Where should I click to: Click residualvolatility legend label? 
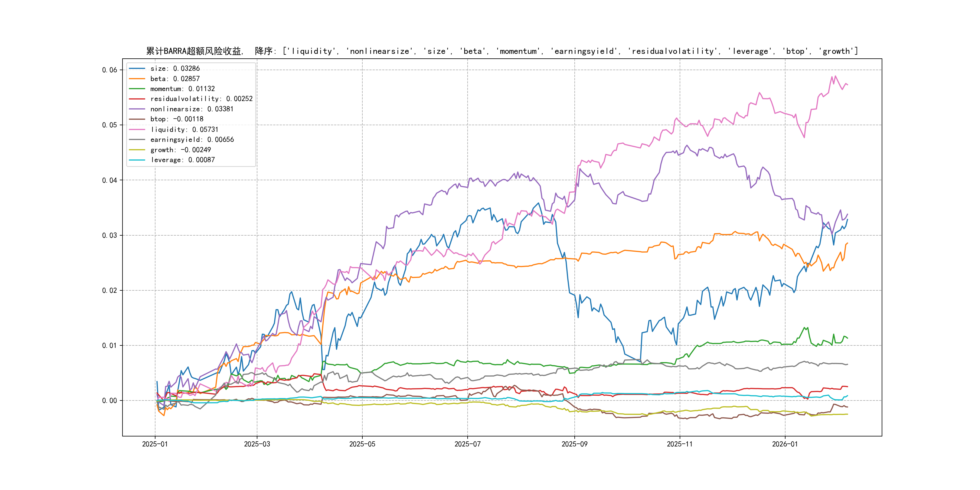pyautogui.click(x=201, y=99)
